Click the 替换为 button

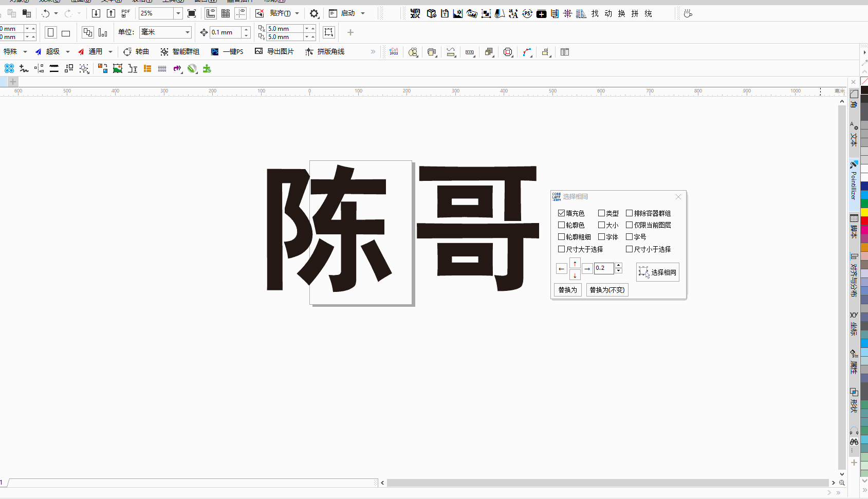tap(567, 290)
